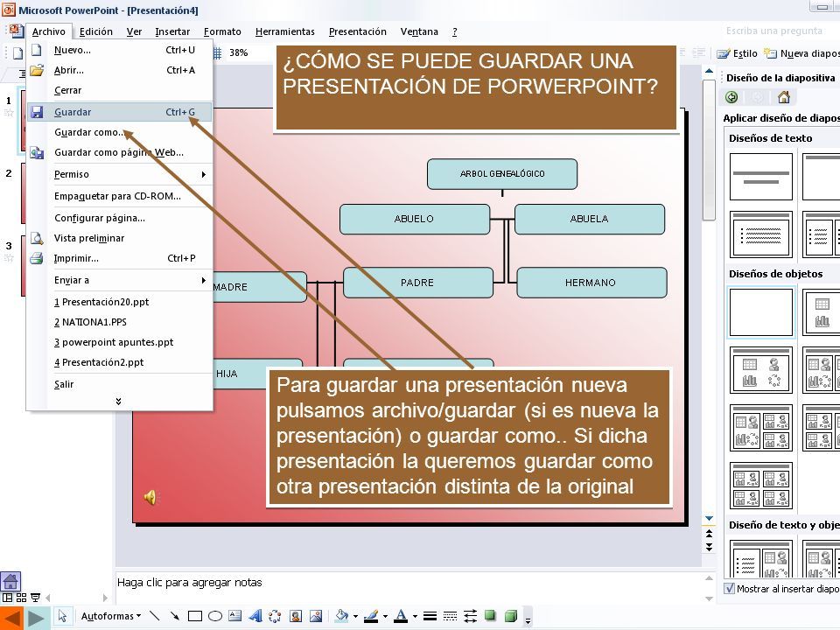Select 'Vista preliminar' menu entry
This screenshot has width=840, height=630.
[x=120, y=238]
